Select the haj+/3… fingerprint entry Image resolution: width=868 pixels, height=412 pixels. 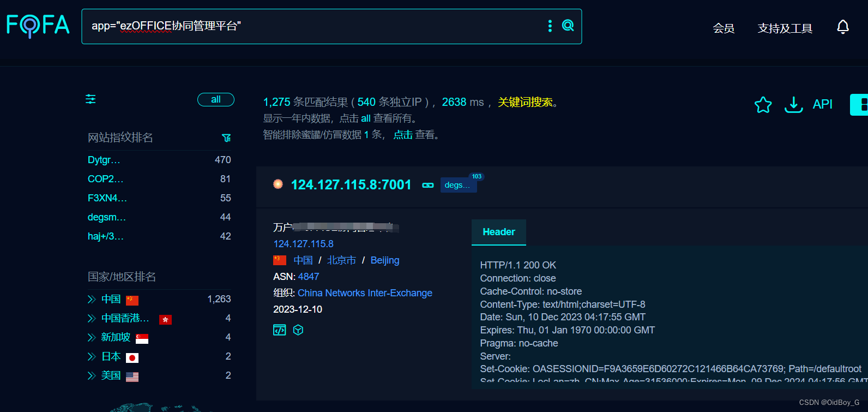pos(105,236)
